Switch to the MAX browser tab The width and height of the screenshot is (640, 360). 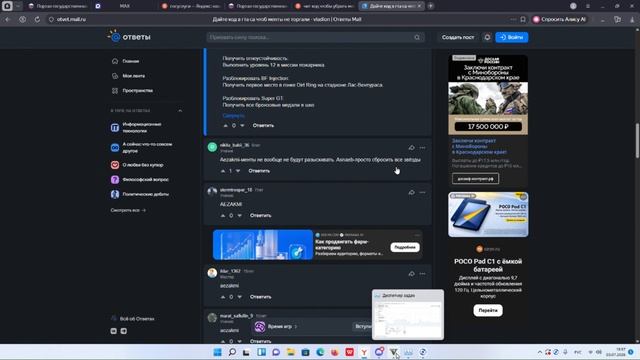124,6
